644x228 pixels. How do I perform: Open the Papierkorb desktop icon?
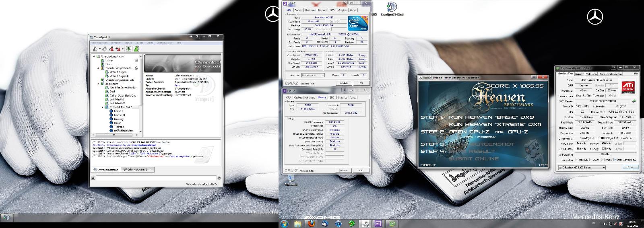(x=291, y=180)
